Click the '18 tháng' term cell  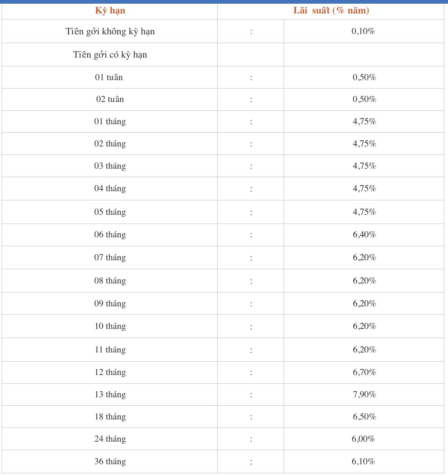pos(110,417)
